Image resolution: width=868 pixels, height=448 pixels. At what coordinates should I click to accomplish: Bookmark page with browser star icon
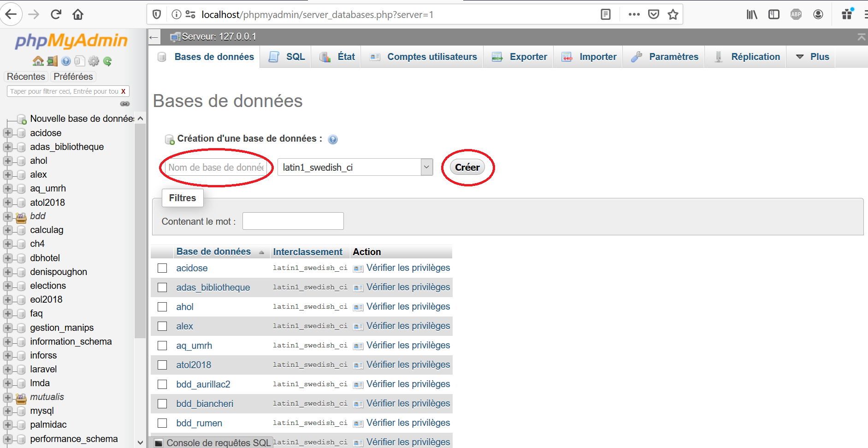(673, 14)
